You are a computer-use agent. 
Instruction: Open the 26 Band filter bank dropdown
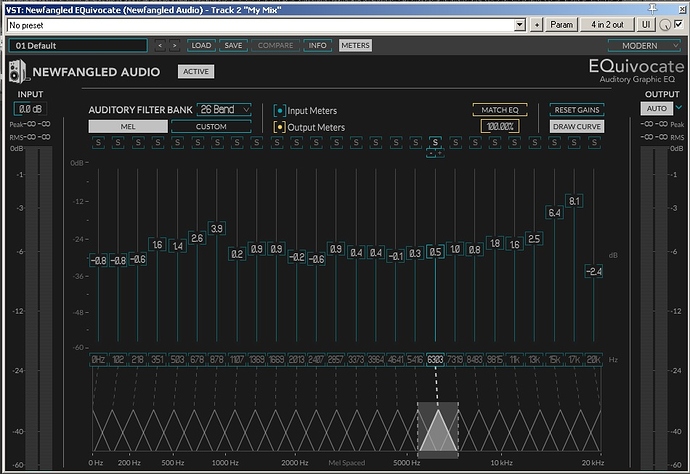(x=224, y=109)
